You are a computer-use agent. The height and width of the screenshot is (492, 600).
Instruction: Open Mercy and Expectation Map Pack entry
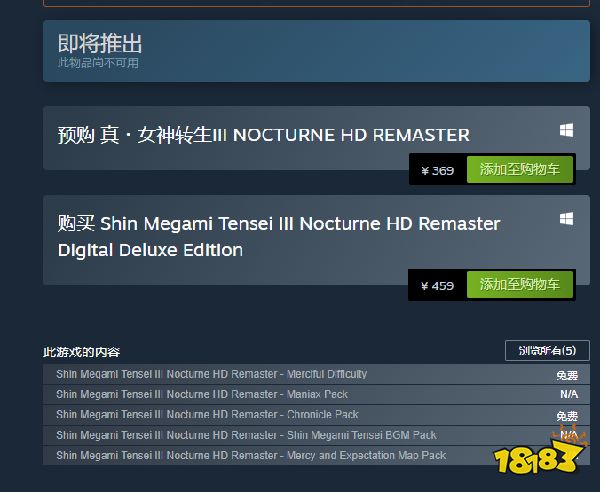316,455
